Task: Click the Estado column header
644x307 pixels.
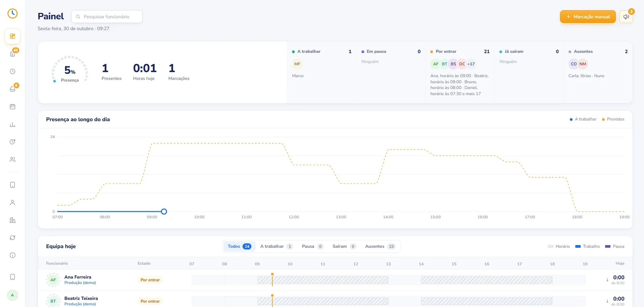Action: tap(144, 263)
